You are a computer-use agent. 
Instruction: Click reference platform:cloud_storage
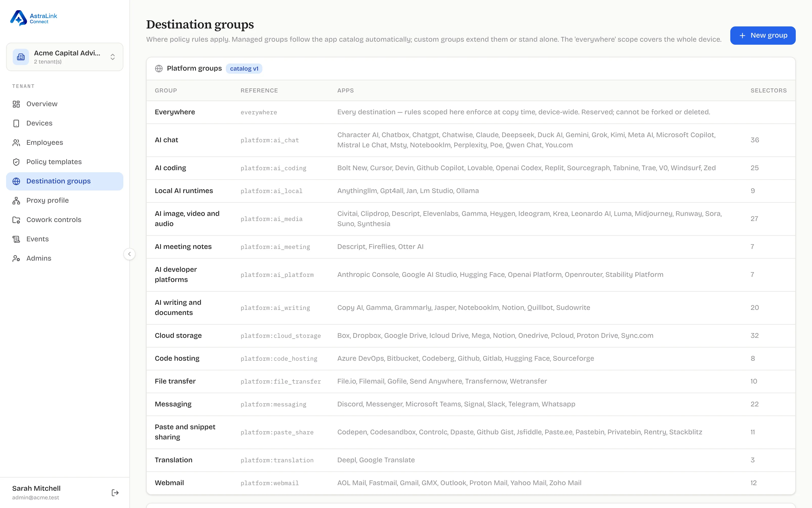[280, 336]
